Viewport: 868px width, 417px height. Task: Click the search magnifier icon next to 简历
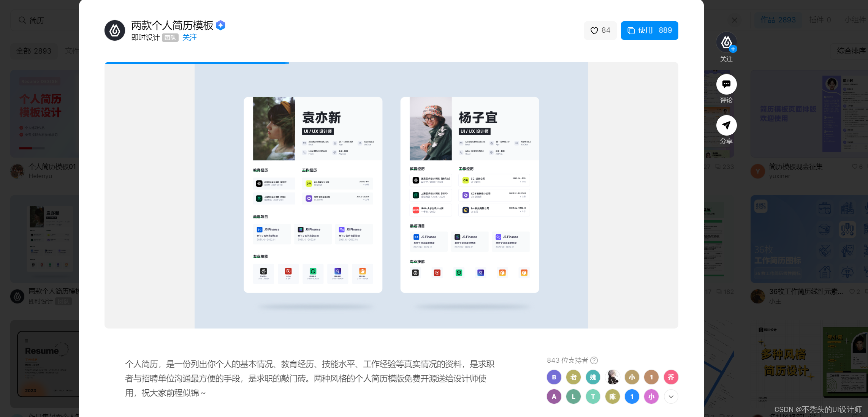click(22, 20)
